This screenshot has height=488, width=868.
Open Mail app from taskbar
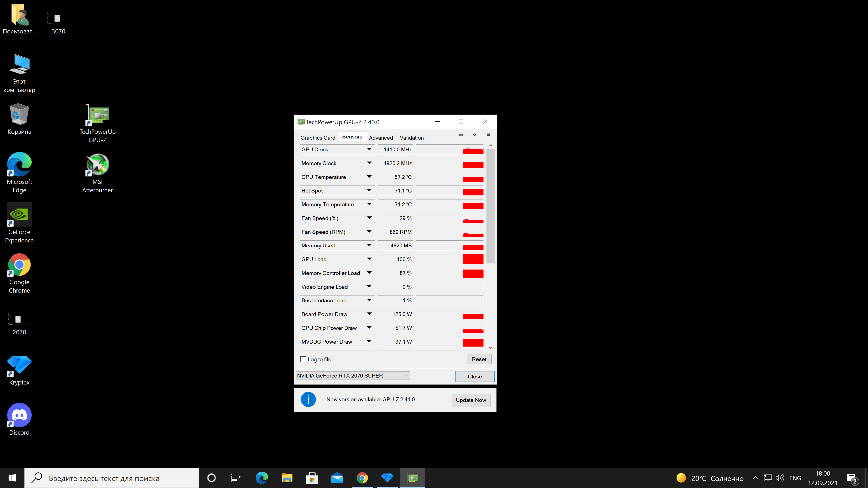point(337,478)
